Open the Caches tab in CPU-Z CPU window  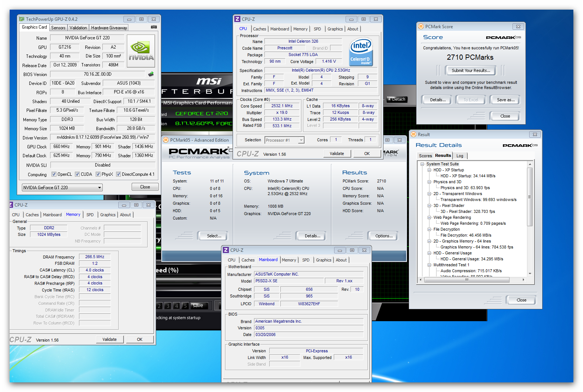pos(259,29)
